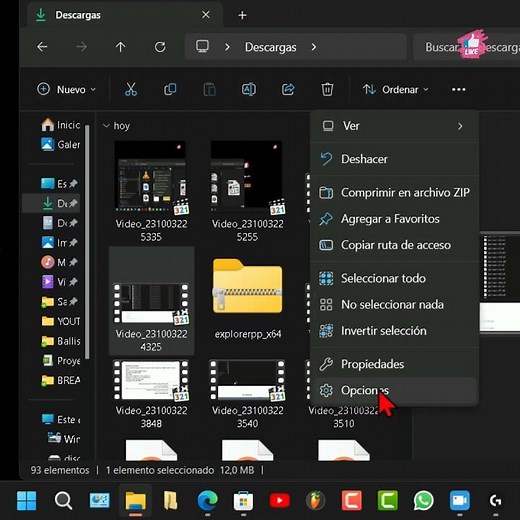
Task: Open Proye item in sidebar
Action: 61,360
